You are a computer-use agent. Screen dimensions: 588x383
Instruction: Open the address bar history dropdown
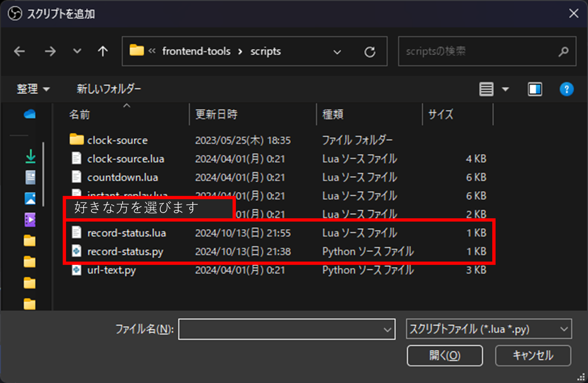(x=337, y=52)
